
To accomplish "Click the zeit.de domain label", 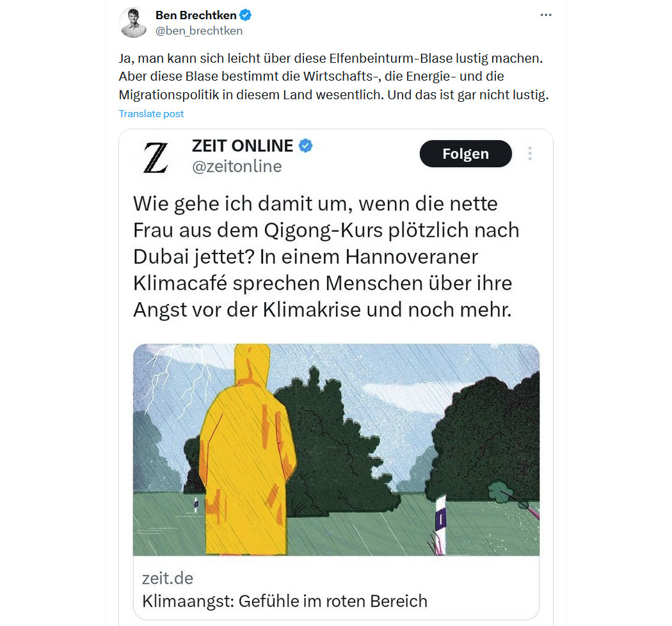I will 168,579.
